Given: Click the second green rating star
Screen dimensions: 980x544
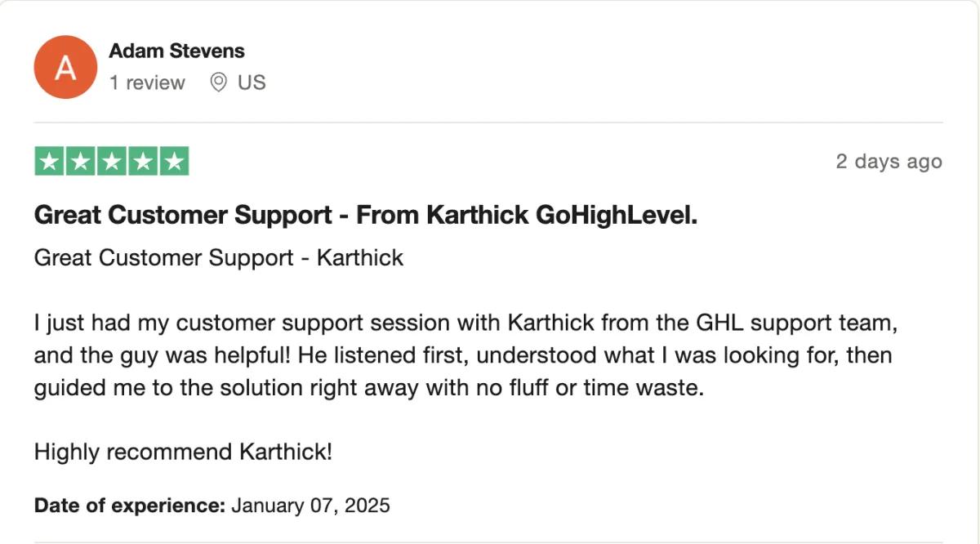Looking at the screenshot, I should (x=81, y=161).
